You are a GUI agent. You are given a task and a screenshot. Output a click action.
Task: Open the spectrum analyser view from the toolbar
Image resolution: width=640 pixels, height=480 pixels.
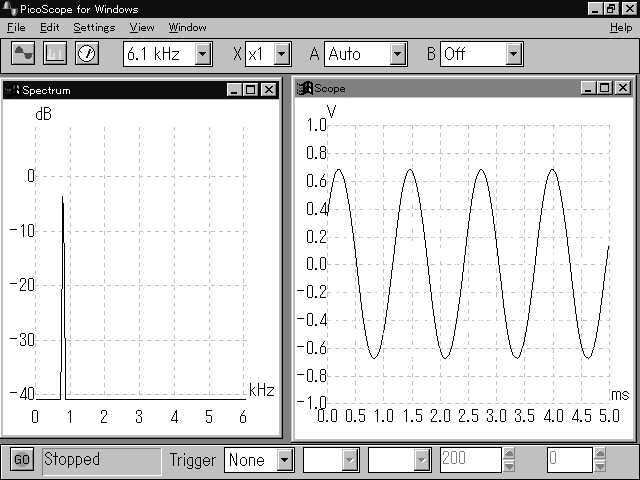55,53
